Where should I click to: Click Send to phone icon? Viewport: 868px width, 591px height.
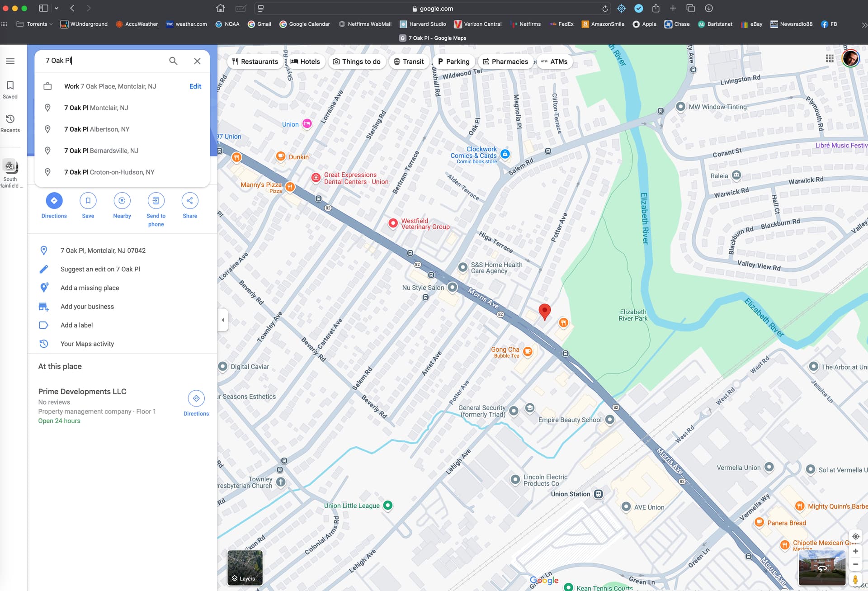coord(156,201)
